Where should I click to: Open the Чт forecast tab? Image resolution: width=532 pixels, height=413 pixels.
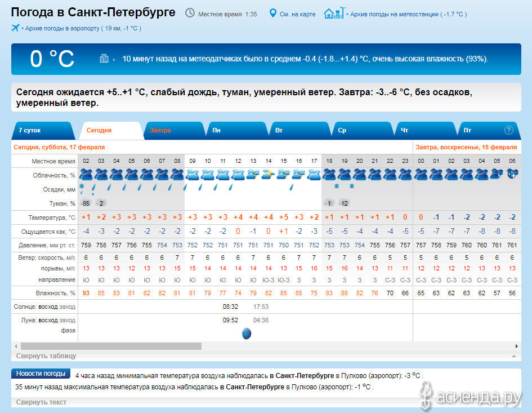pyautogui.click(x=425, y=130)
